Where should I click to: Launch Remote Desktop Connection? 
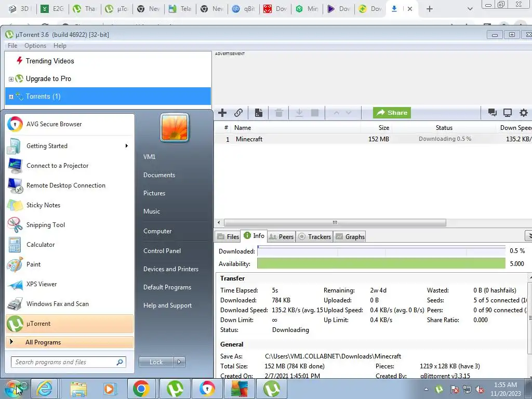pos(70,185)
